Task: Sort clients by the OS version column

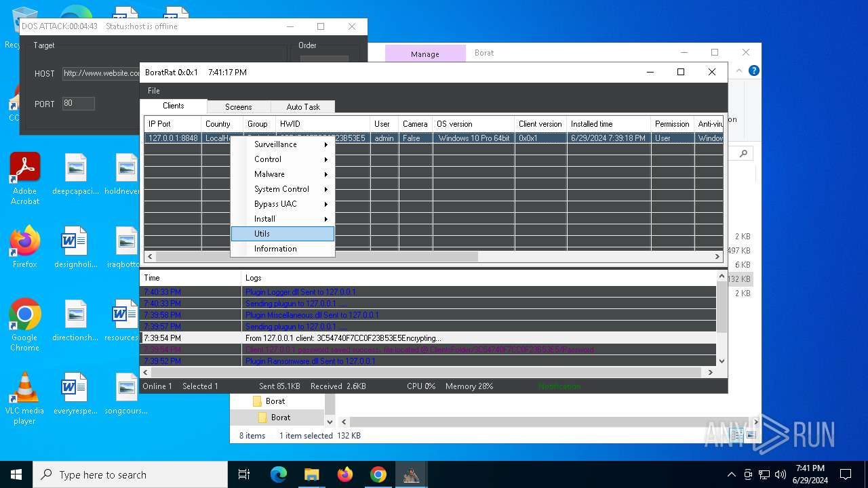Action: [x=473, y=124]
